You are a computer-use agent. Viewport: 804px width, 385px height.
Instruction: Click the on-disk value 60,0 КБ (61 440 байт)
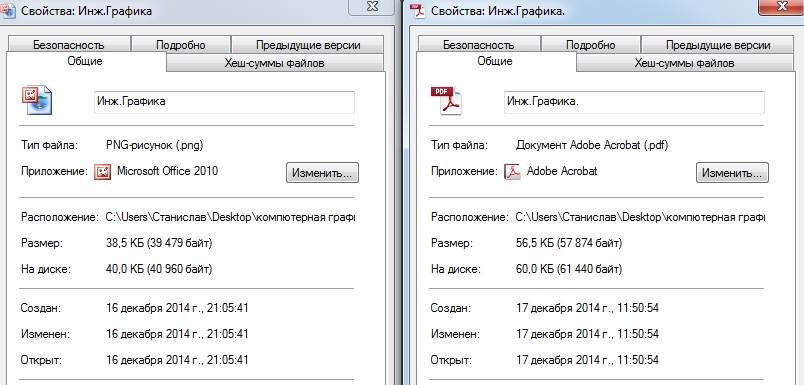tap(569, 268)
